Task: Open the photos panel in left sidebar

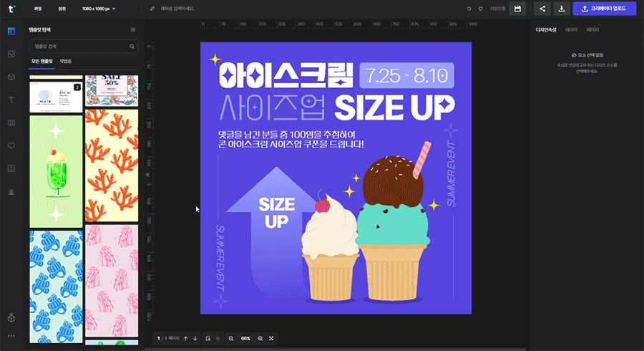Action: 11,54
